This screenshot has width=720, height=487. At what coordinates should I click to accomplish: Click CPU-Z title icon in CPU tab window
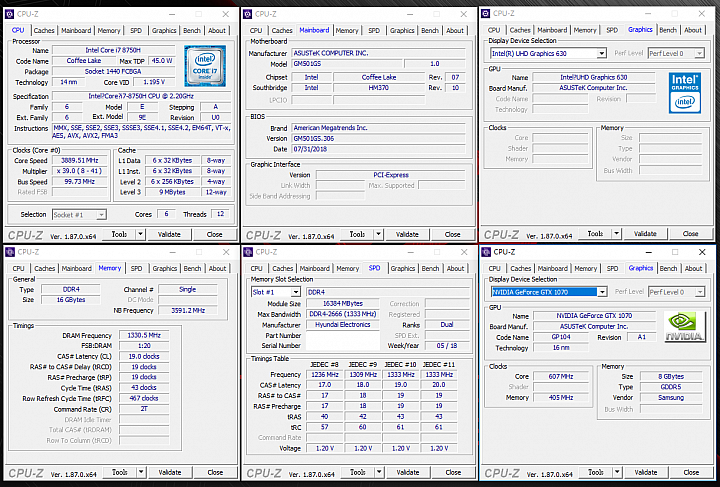10,14
